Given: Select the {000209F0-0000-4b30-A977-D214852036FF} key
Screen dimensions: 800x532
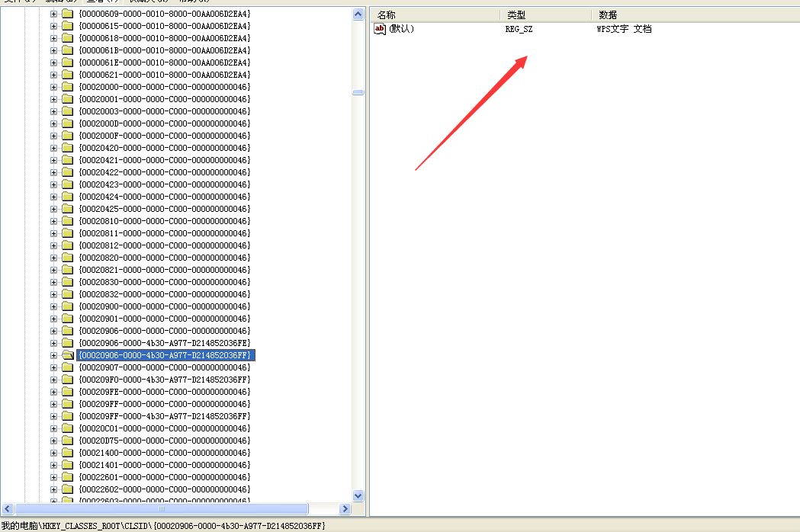Looking at the screenshot, I should (x=165, y=380).
